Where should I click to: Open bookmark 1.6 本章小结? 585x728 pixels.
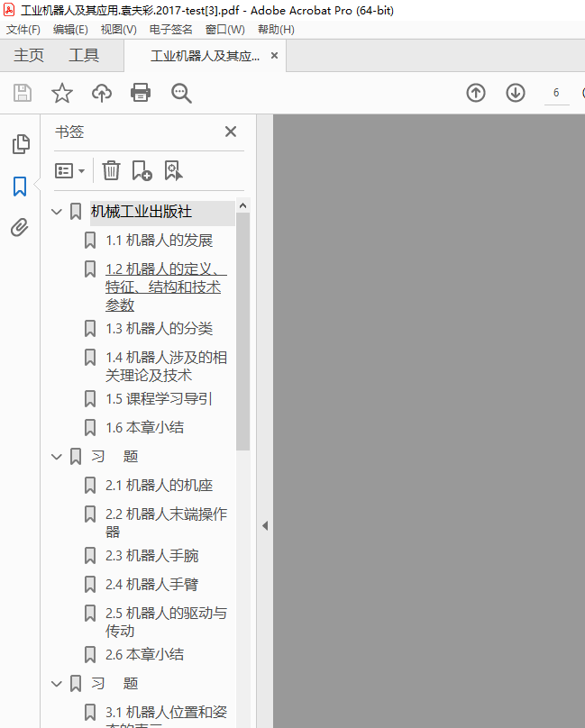144,428
